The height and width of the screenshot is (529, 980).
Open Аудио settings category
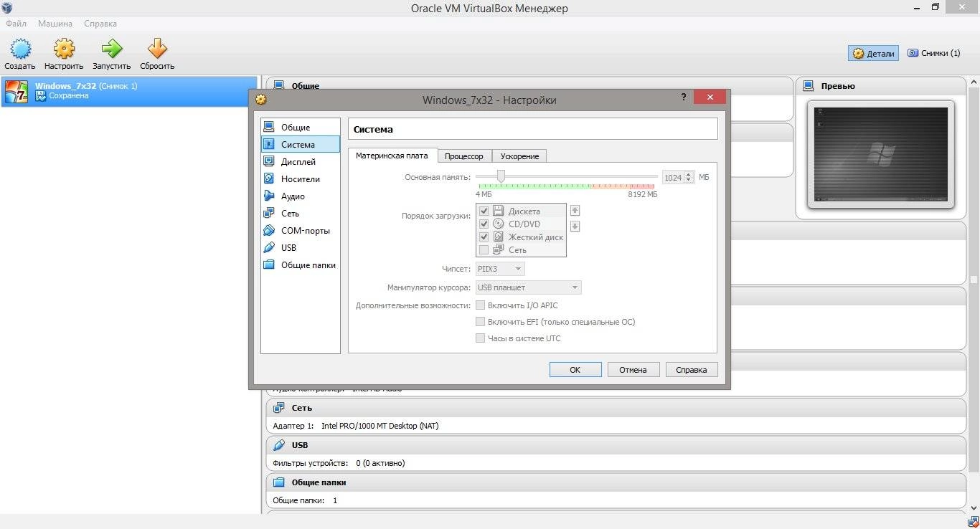[301, 196]
